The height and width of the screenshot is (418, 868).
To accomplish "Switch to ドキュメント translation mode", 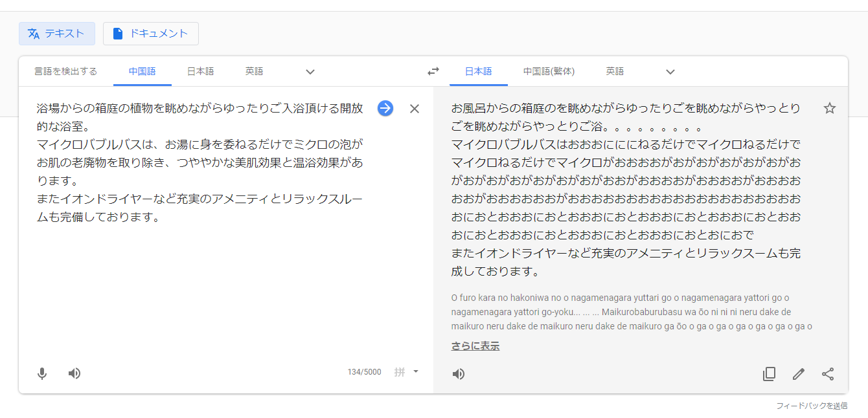I will (x=151, y=34).
